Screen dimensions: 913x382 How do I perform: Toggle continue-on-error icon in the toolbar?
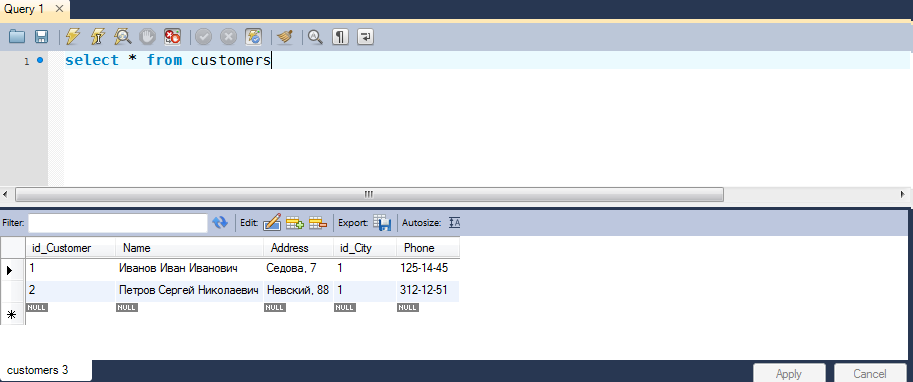(172, 37)
